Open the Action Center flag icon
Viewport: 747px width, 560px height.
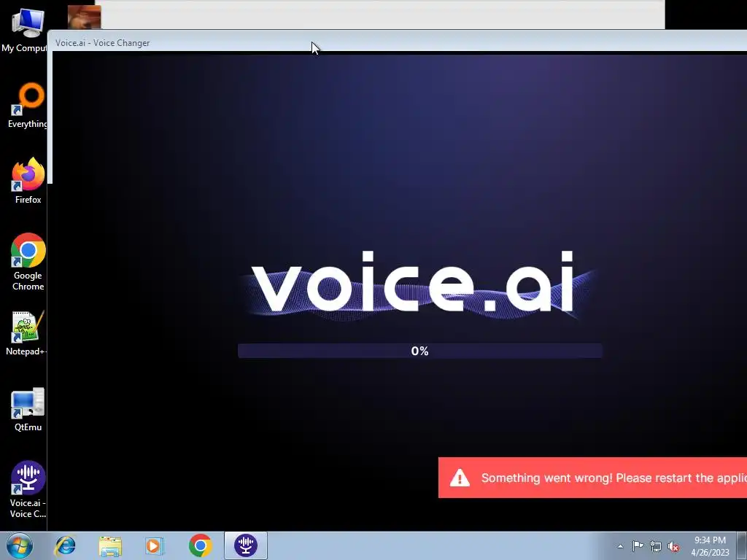point(638,546)
